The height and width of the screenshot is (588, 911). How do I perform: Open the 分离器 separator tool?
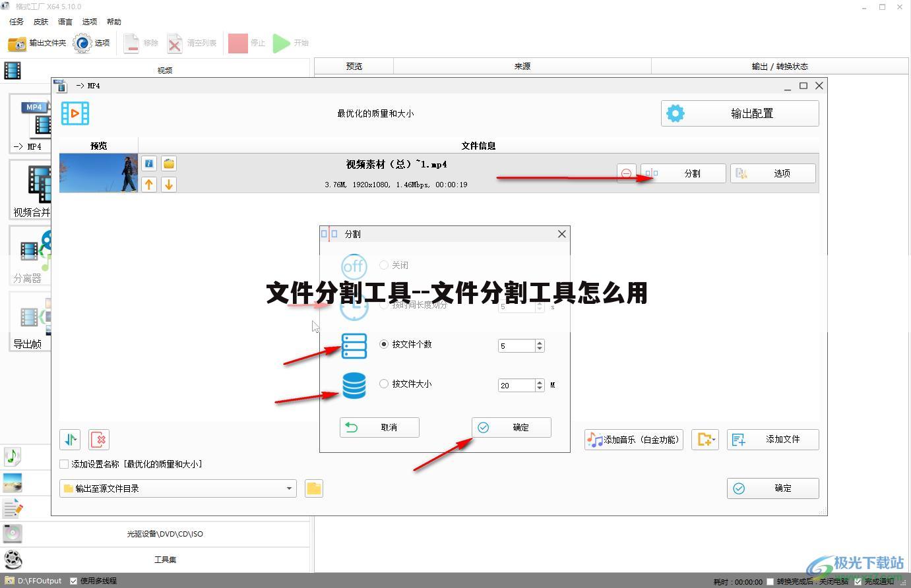coord(30,256)
